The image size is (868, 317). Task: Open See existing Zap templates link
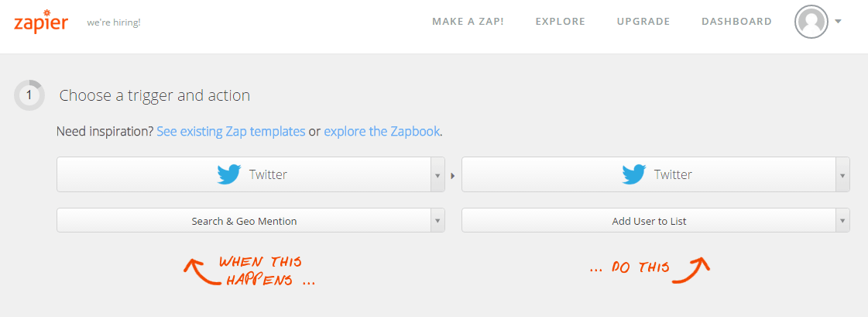[231, 131]
